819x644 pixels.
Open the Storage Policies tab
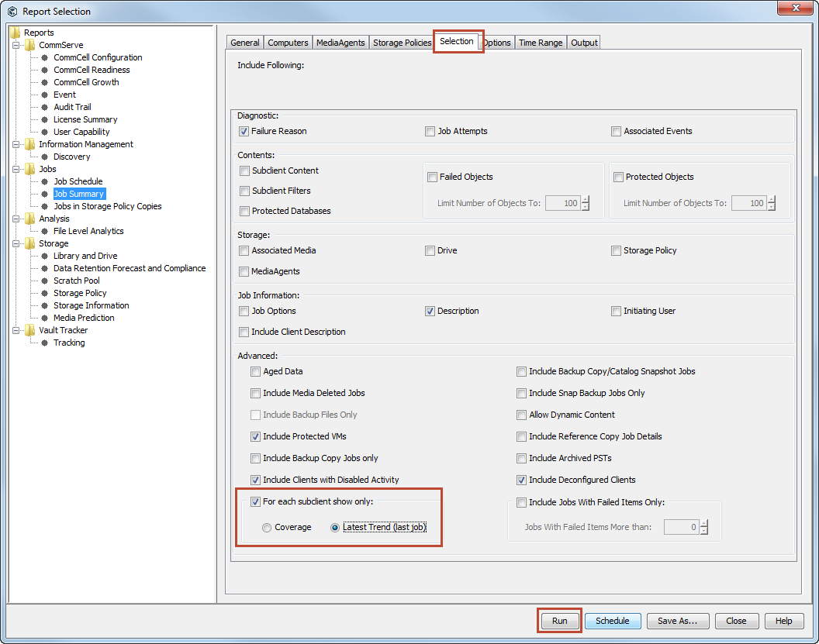(402, 43)
